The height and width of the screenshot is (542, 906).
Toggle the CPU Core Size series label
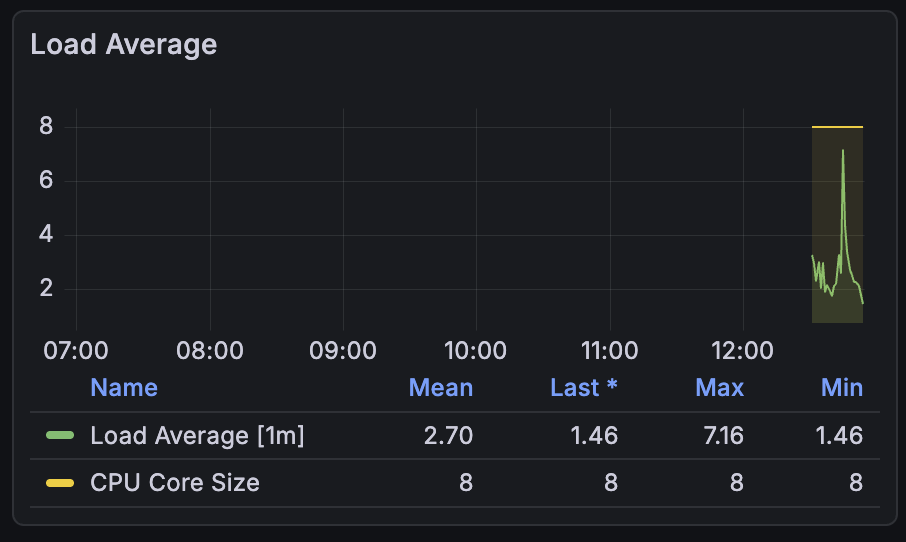click(175, 483)
